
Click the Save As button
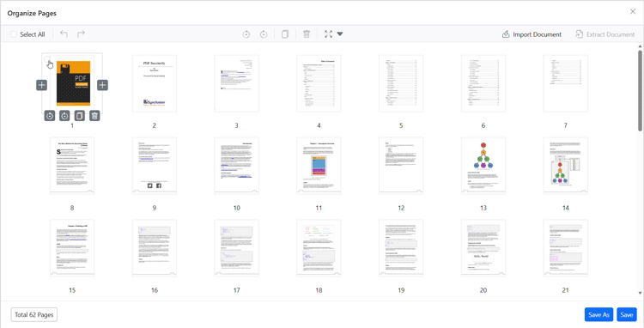[x=598, y=315]
